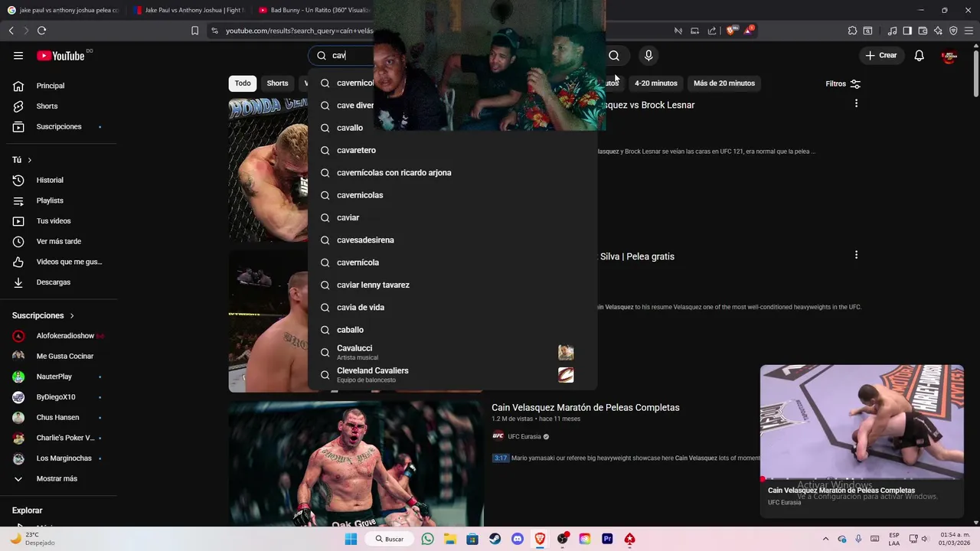Select suggestion cavernícolas con ricardo arjona
Image resolution: width=980 pixels, height=551 pixels.
pos(452,173)
